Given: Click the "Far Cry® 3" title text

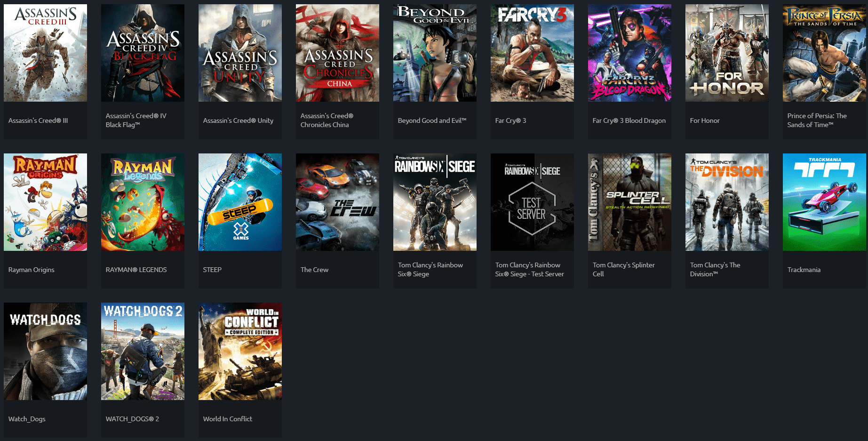Looking at the screenshot, I should click(510, 120).
